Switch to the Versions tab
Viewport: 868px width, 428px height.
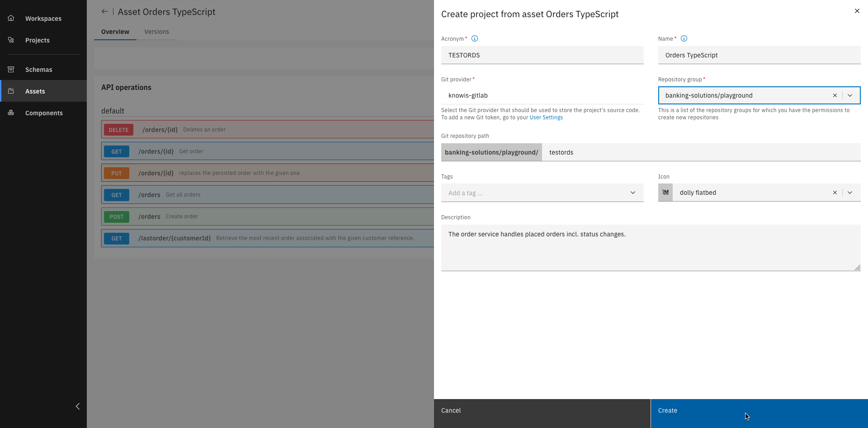tap(156, 32)
